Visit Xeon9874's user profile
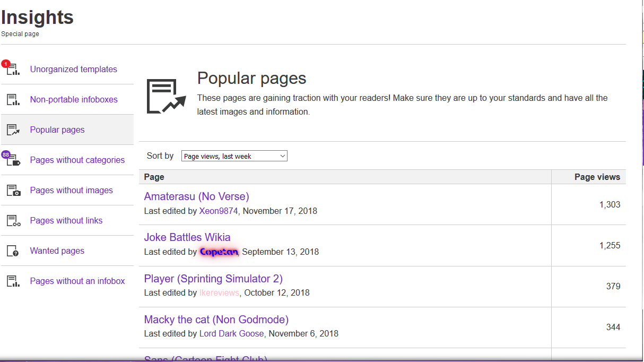The width and height of the screenshot is (644, 362). 219,211
